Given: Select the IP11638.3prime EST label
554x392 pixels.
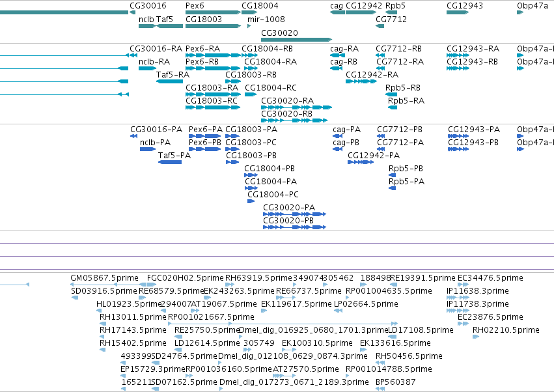Looking at the screenshot, I should [x=478, y=291].
